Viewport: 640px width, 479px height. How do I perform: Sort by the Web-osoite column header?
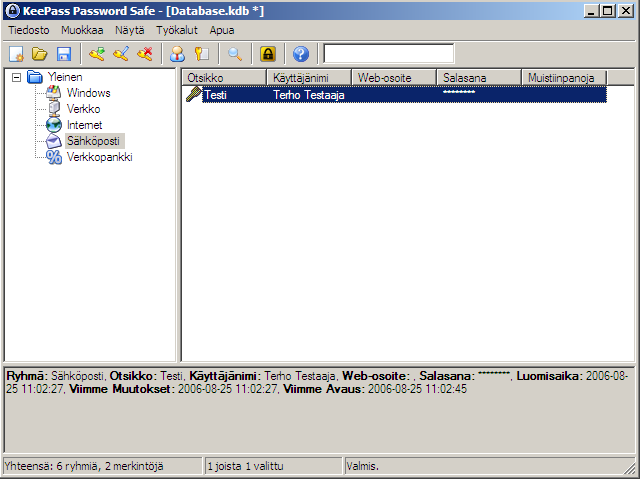(x=394, y=78)
